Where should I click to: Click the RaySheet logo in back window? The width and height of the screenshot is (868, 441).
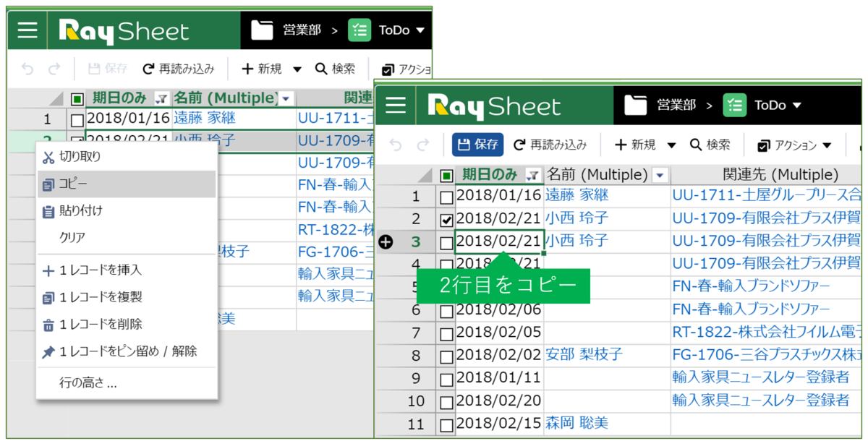[123, 30]
